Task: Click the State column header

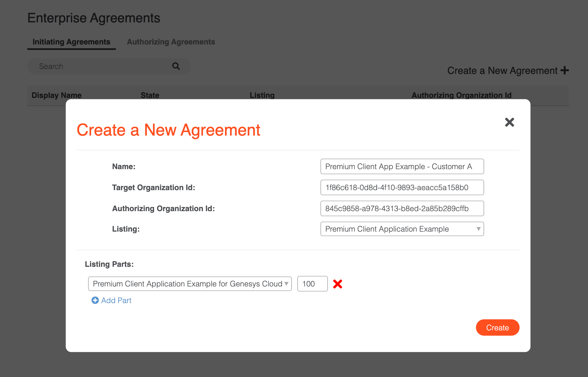Action: [150, 95]
